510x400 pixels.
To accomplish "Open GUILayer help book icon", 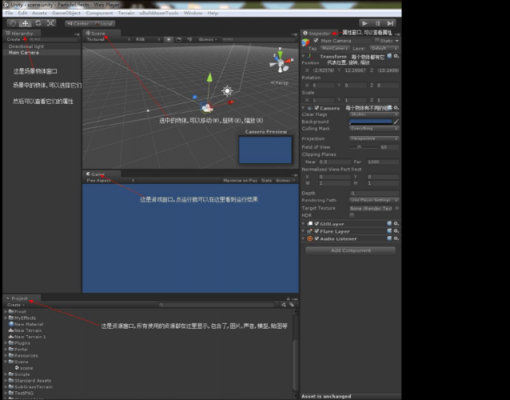I will (x=389, y=223).
